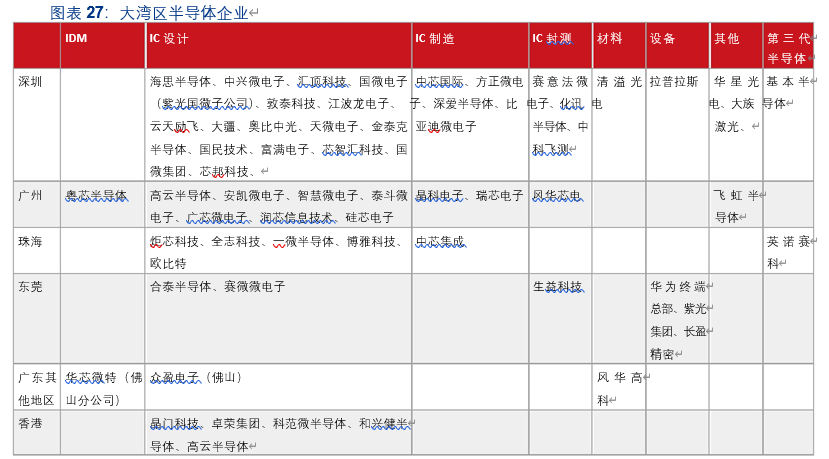Click the 海思半导体 text in 深圳 IC design cell
Image resolution: width=829 pixels, height=459 pixels.
pyautogui.click(x=180, y=81)
